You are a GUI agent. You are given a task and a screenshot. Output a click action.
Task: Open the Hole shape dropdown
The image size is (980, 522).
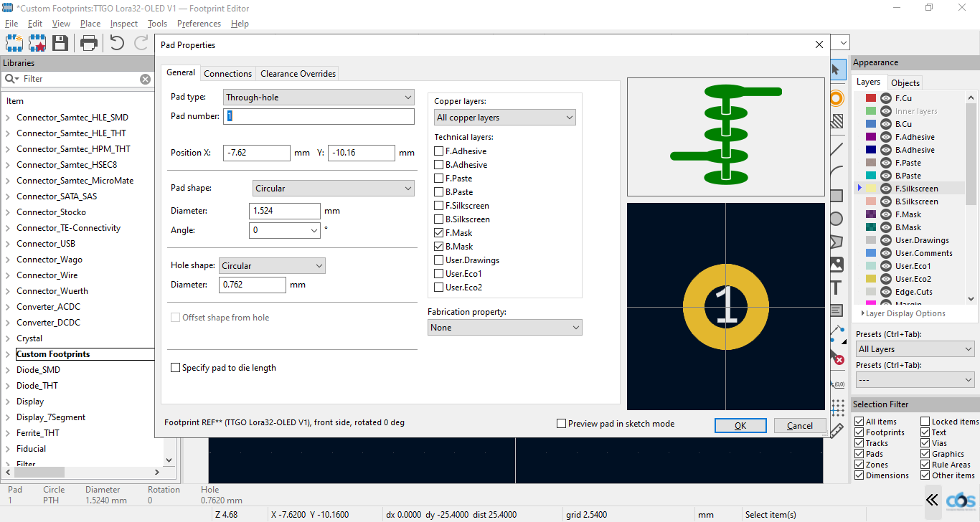[272, 265]
